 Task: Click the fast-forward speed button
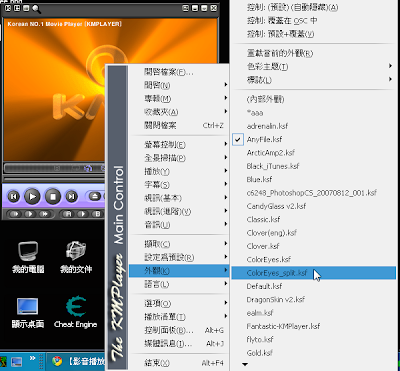(x=45, y=214)
